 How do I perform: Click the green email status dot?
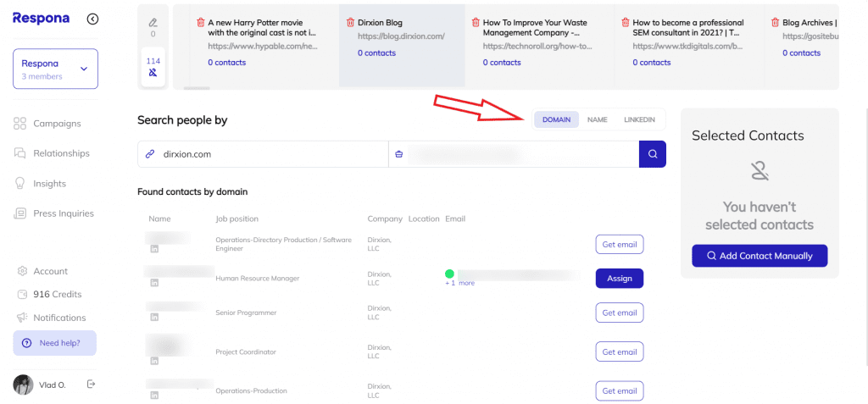point(449,274)
